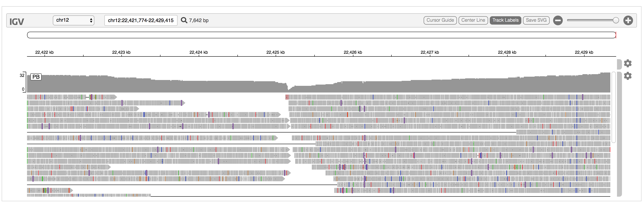
Task: Click the 7,642 bp window size text
Action: pyautogui.click(x=199, y=21)
